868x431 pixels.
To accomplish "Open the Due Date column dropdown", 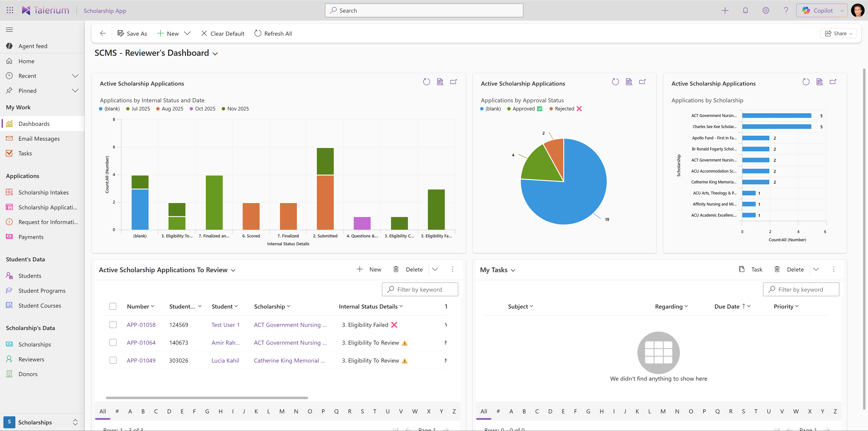I will pos(749,306).
